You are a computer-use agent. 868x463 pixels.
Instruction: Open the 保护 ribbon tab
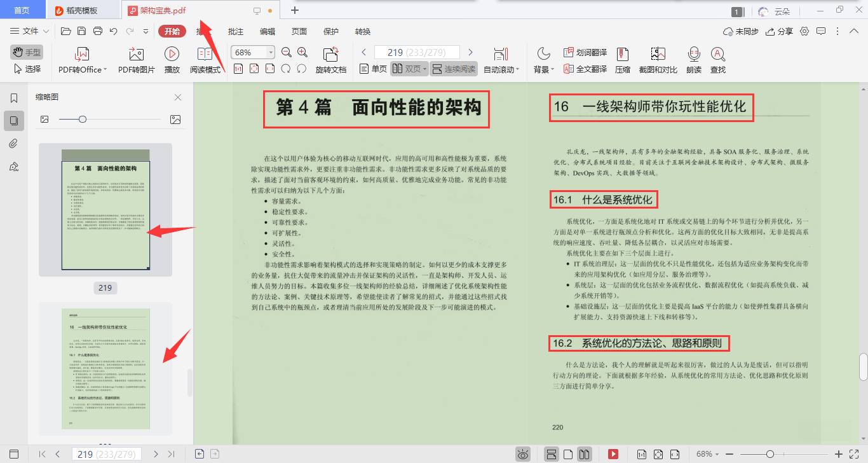(331, 31)
